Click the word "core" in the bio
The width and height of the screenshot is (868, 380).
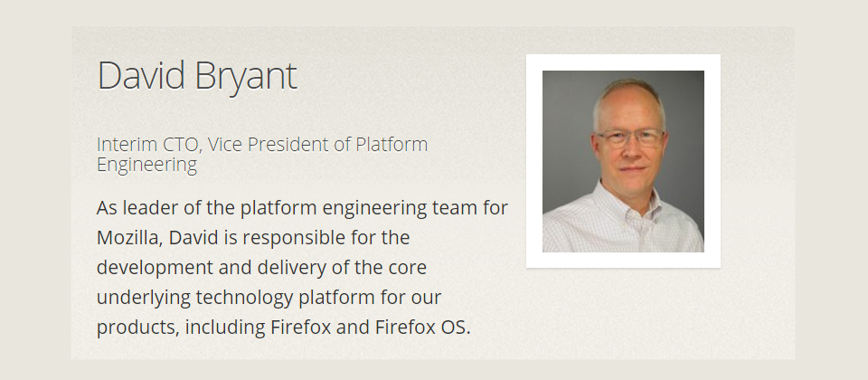(407, 268)
